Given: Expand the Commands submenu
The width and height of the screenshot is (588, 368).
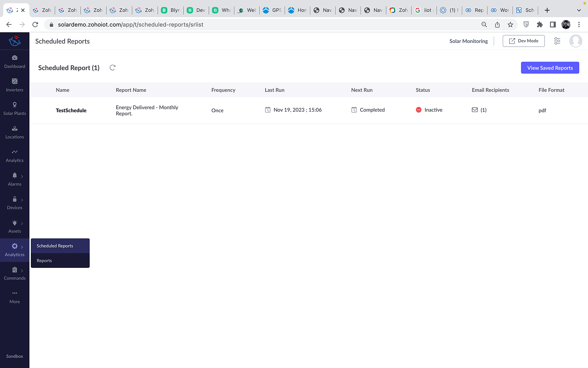Looking at the screenshot, I should tap(22, 271).
